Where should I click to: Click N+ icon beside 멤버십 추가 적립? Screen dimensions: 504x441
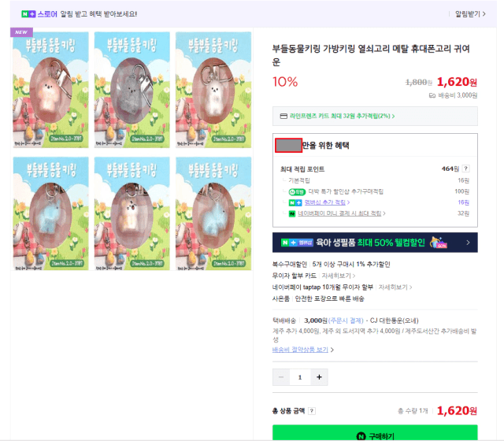295,202
